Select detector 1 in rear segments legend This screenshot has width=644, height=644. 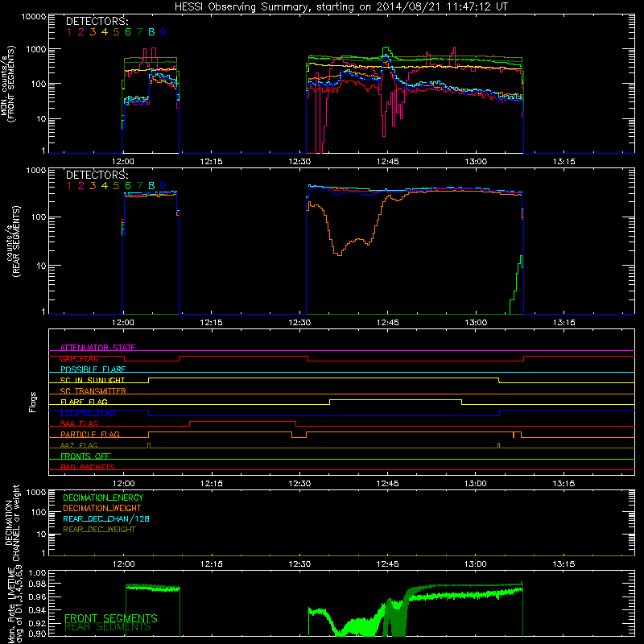tap(69, 186)
